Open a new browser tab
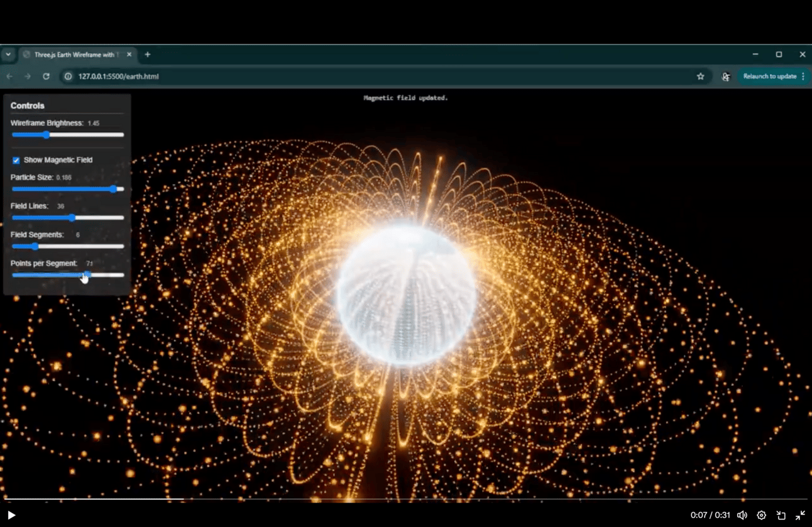 [148, 55]
